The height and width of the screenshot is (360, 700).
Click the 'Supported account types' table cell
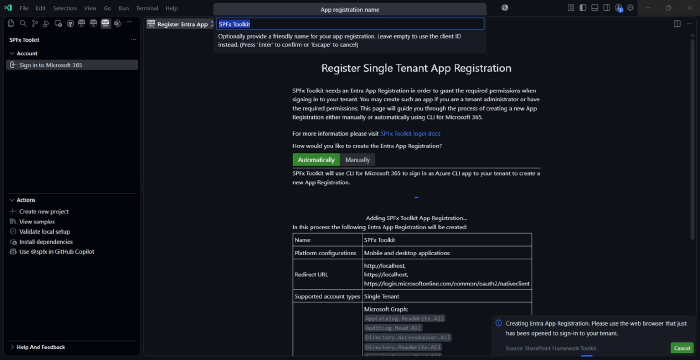(x=327, y=296)
